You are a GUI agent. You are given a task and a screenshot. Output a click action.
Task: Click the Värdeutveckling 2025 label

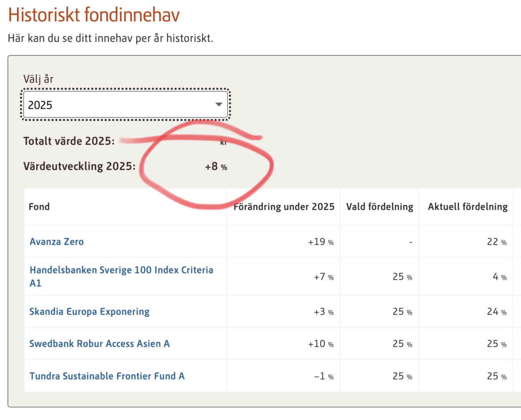click(x=79, y=167)
